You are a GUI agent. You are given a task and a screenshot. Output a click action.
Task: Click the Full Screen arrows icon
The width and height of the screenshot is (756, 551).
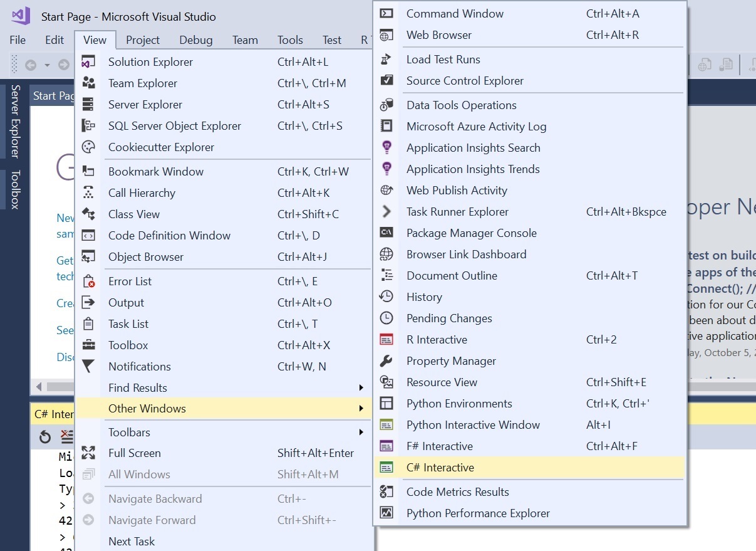point(88,453)
